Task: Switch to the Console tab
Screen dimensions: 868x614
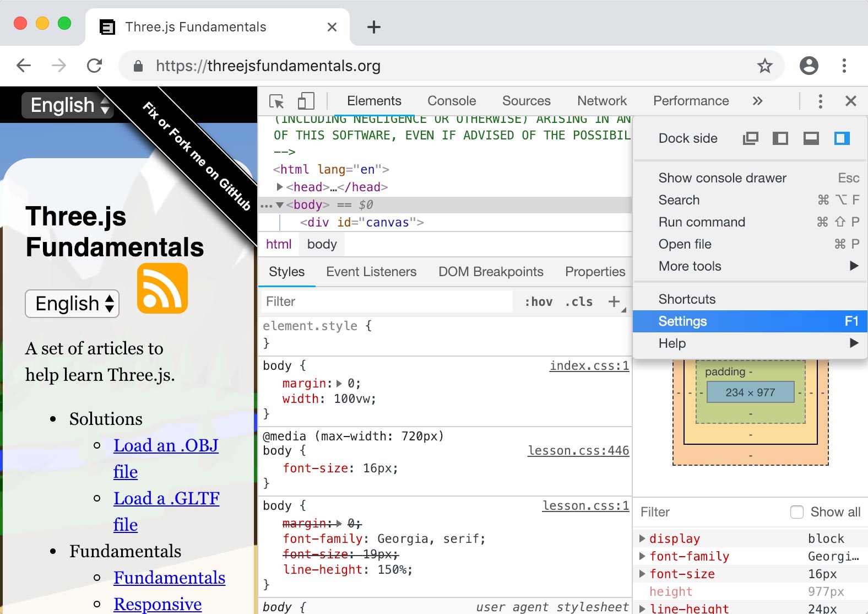Action: pos(451,101)
